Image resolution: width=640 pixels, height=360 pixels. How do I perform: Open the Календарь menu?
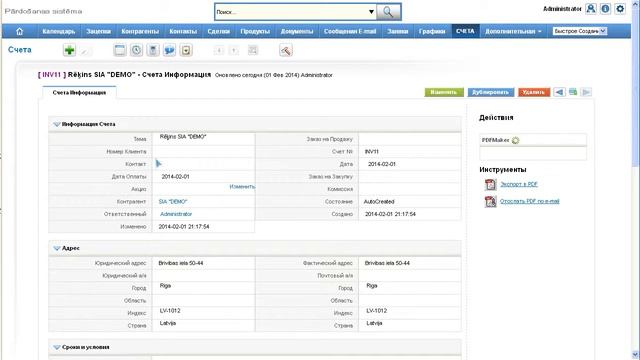tap(59, 31)
